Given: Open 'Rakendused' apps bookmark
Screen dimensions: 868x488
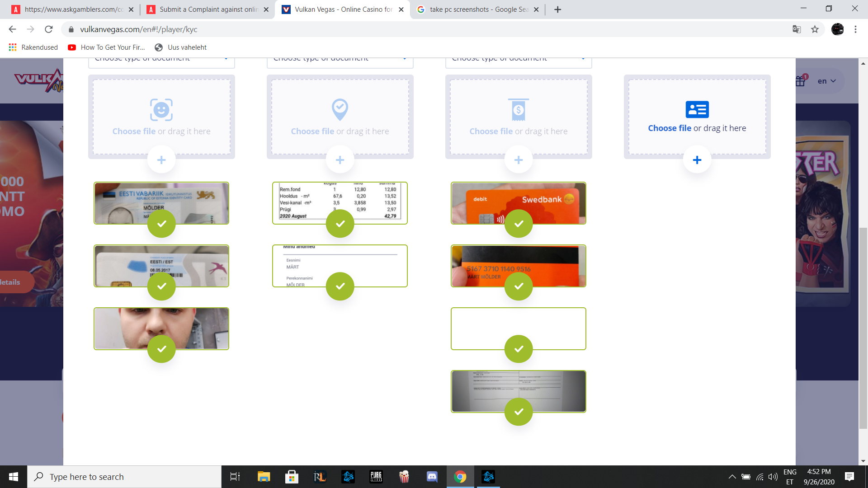Looking at the screenshot, I should (x=33, y=47).
